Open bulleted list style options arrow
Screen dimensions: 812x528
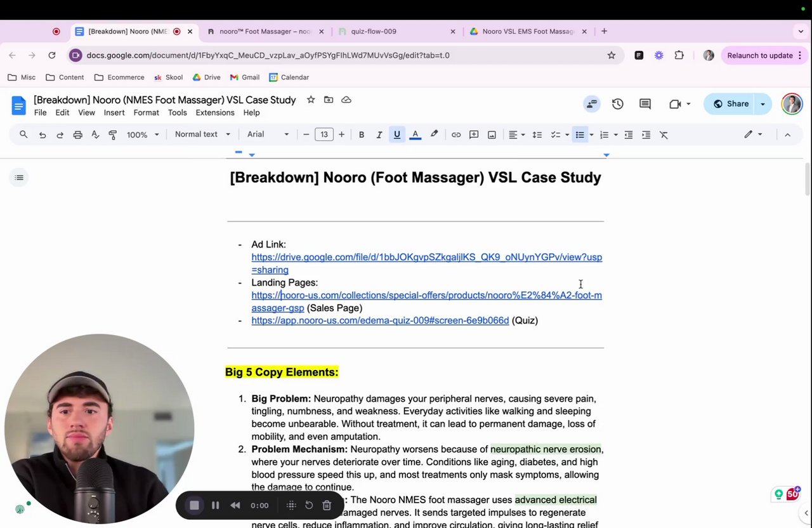point(591,135)
